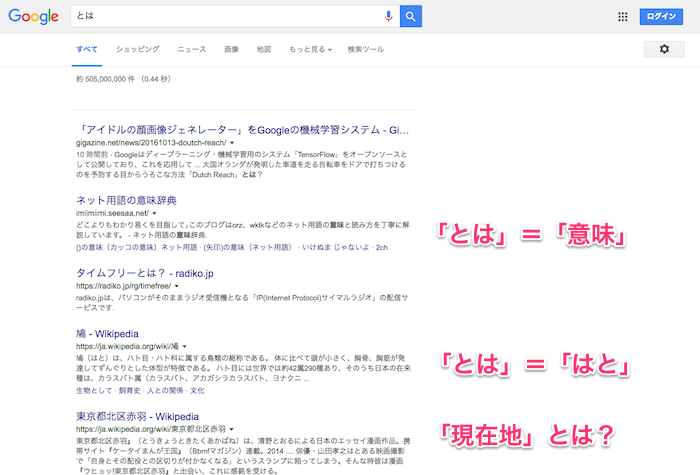
Task: Expand the dropdown arrow beside the imimiimi.seesaa.net URL
Action: pyautogui.click(x=154, y=213)
